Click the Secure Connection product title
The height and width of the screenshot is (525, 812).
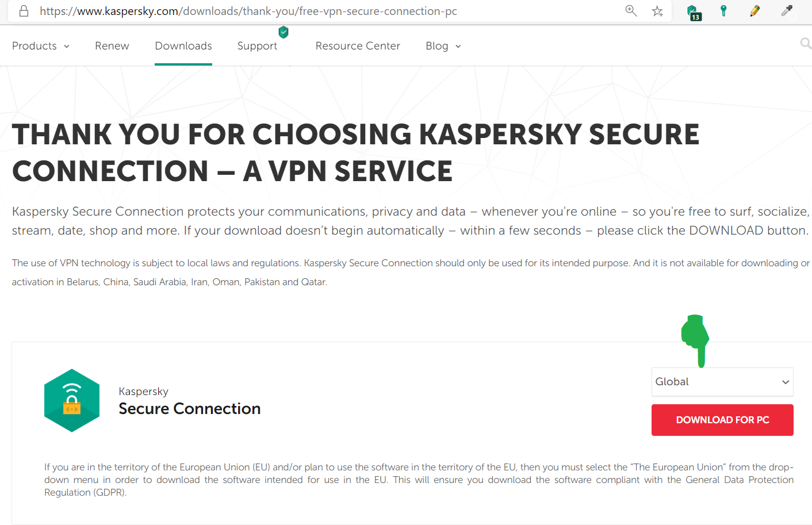(189, 408)
